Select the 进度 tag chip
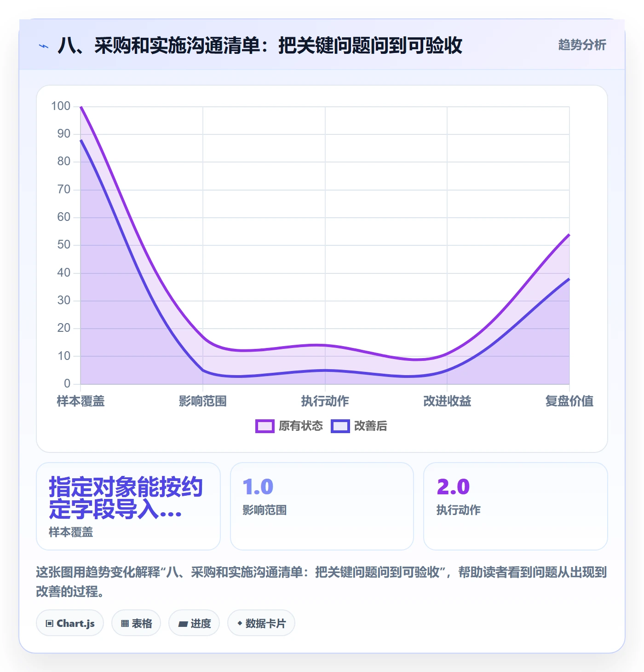 click(194, 623)
